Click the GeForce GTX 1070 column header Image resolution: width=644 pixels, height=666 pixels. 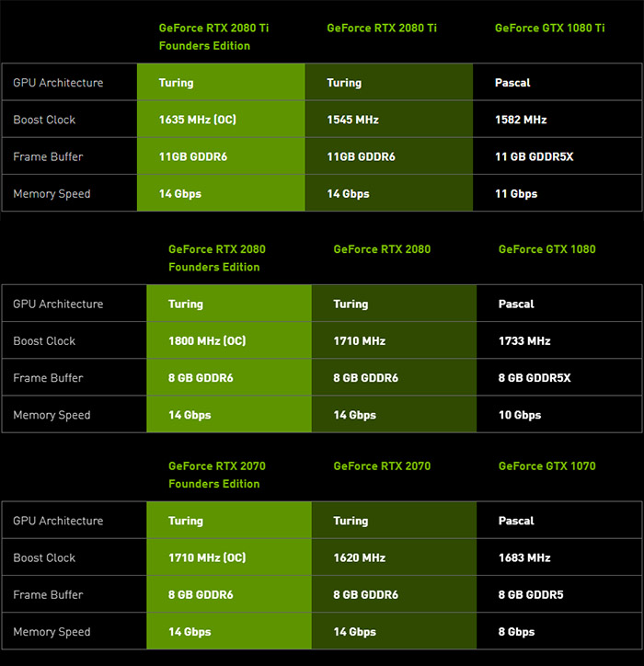pyautogui.click(x=547, y=466)
